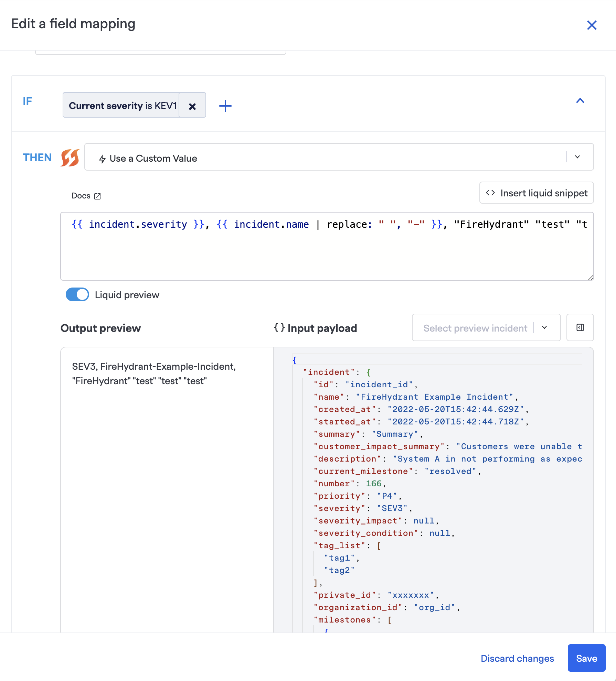616x681 pixels.
Task: Toggle the input payload panel layout icon
Action: tap(580, 327)
